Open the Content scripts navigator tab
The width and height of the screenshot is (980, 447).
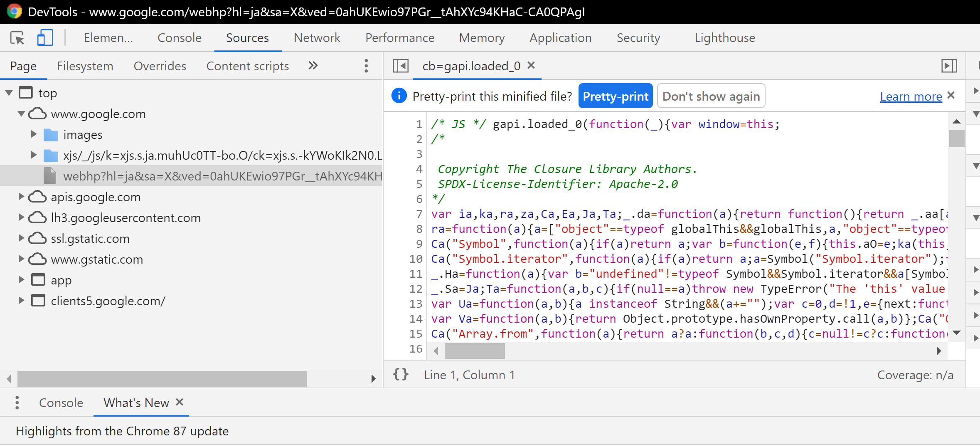(x=247, y=66)
